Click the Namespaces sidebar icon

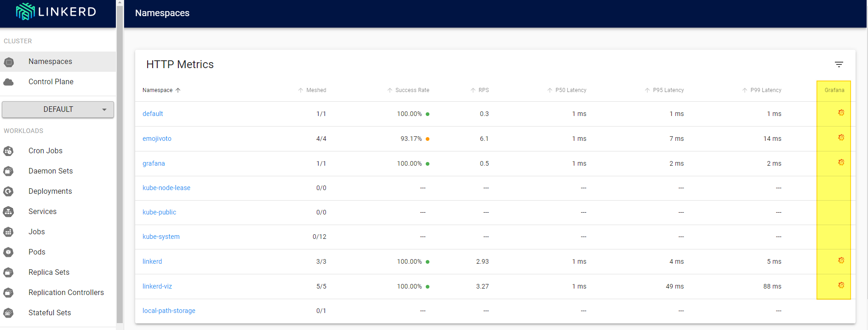click(x=9, y=62)
